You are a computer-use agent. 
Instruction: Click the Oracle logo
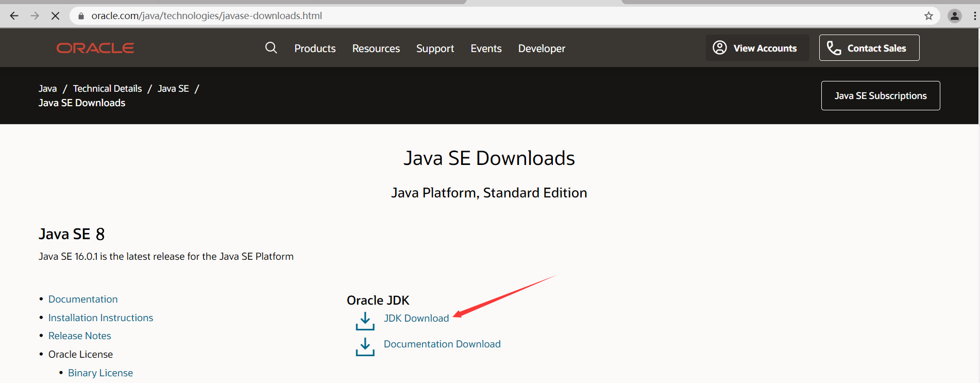(x=95, y=48)
